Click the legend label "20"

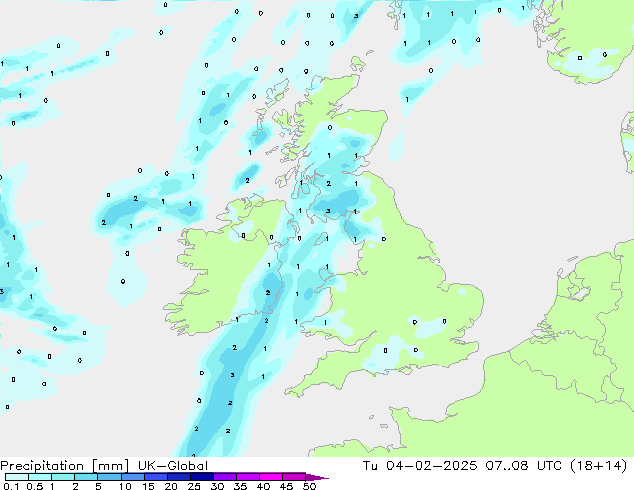coord(171,486)
